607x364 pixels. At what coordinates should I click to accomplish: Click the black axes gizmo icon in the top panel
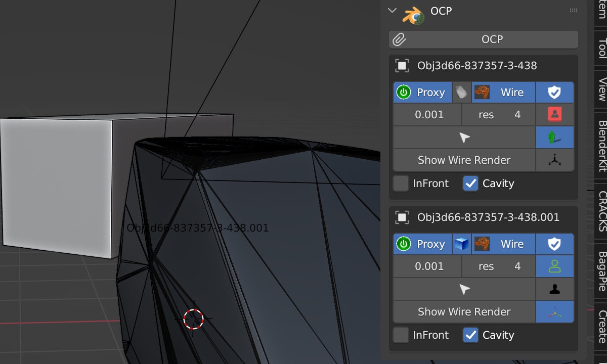555,160
